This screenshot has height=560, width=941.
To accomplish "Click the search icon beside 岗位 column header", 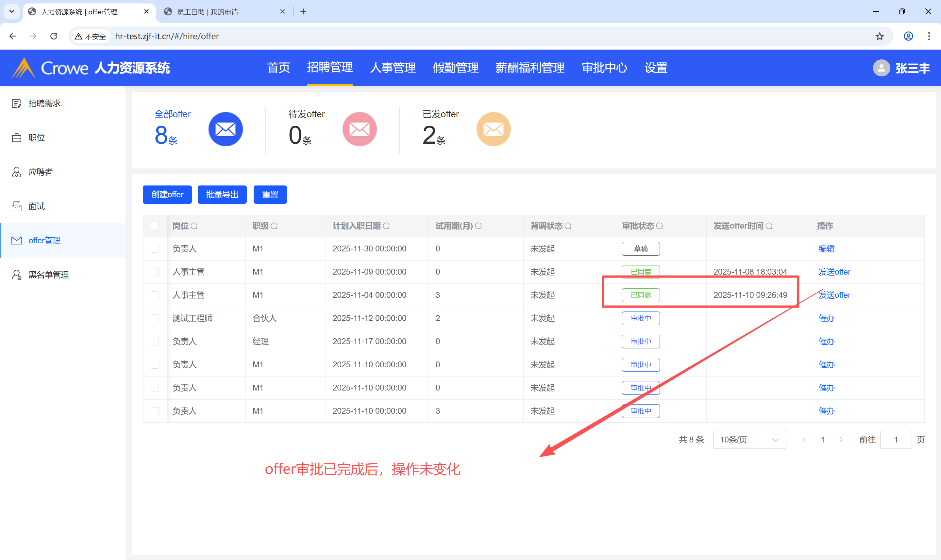I will [x=194, y=226].
